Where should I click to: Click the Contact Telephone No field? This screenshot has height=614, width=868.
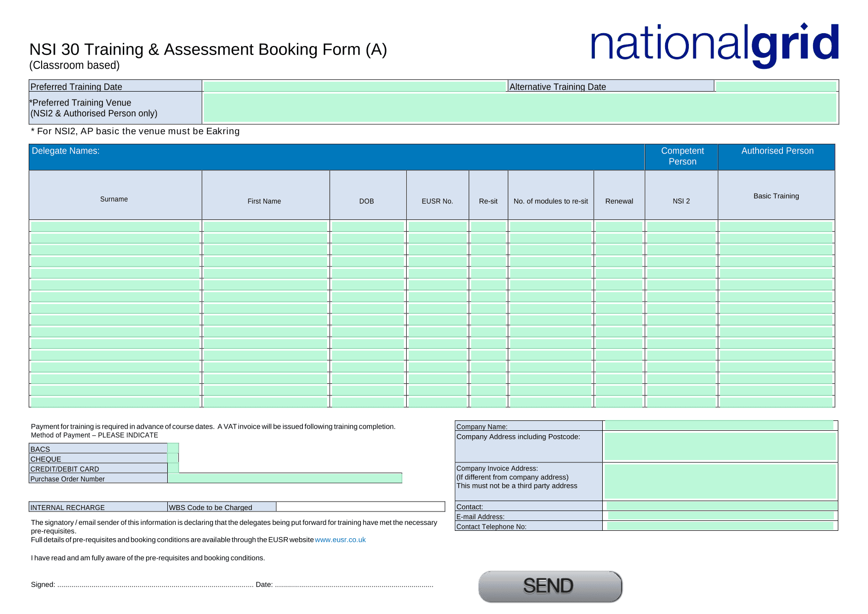tap(721, 526)
